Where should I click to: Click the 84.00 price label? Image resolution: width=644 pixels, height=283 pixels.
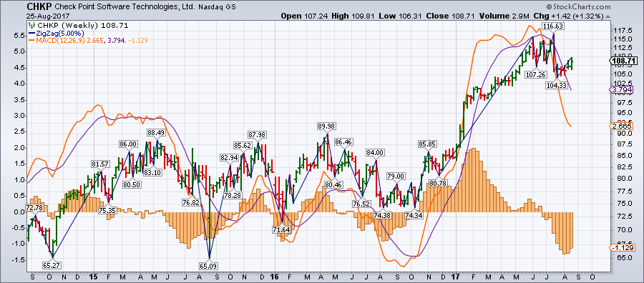(376, 152)
